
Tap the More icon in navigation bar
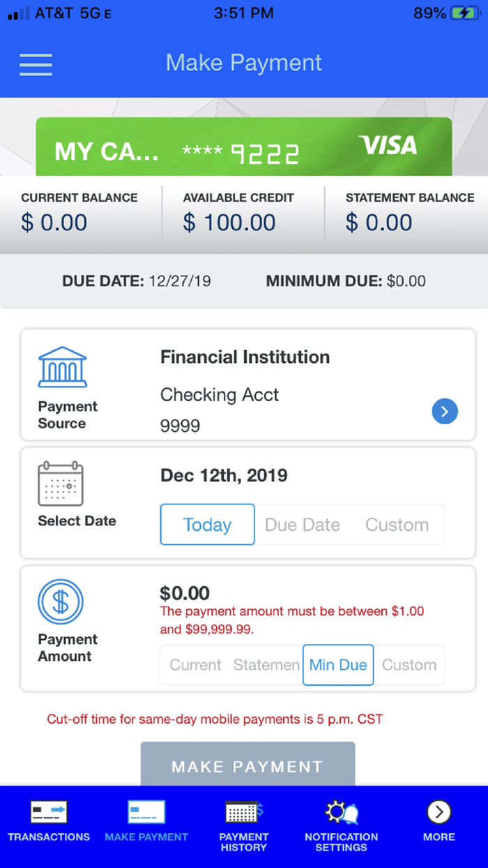click(439, 812)
